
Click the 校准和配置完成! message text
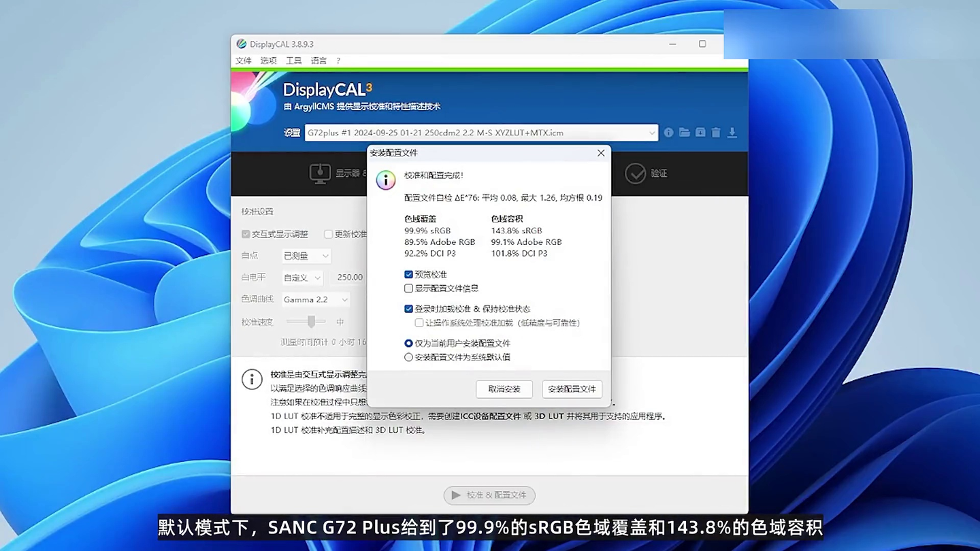(x=434, y=176)
